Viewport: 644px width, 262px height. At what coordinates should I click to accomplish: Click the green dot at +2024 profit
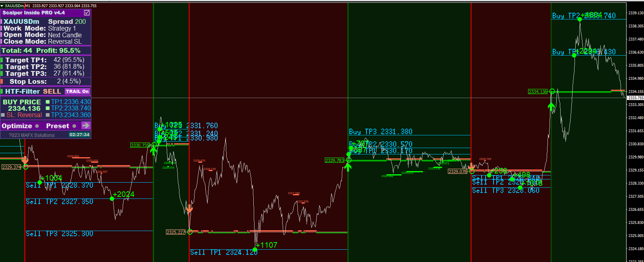click(x=112, y=198)
